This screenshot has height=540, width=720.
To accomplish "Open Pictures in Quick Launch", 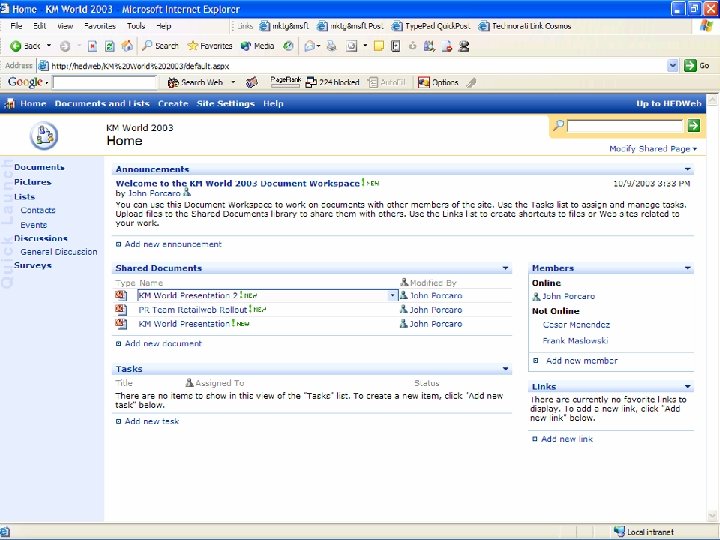I will (33, 182).
